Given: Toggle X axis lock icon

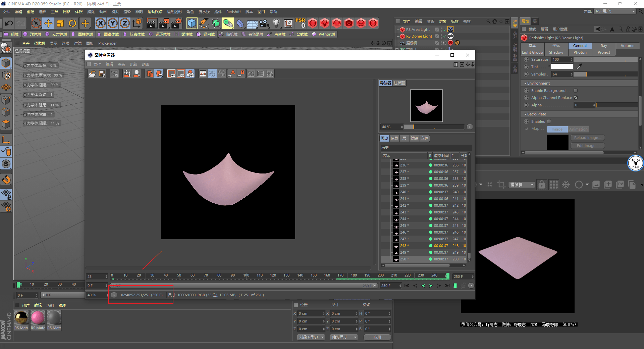Looking at the screenshot, I should pyautogui.click(x=100, y=23).
